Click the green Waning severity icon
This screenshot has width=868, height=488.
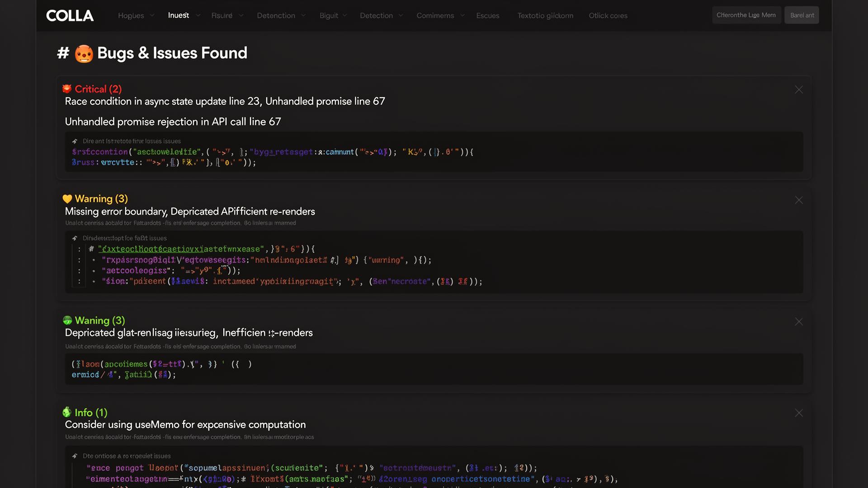click(x=67, y=320)
